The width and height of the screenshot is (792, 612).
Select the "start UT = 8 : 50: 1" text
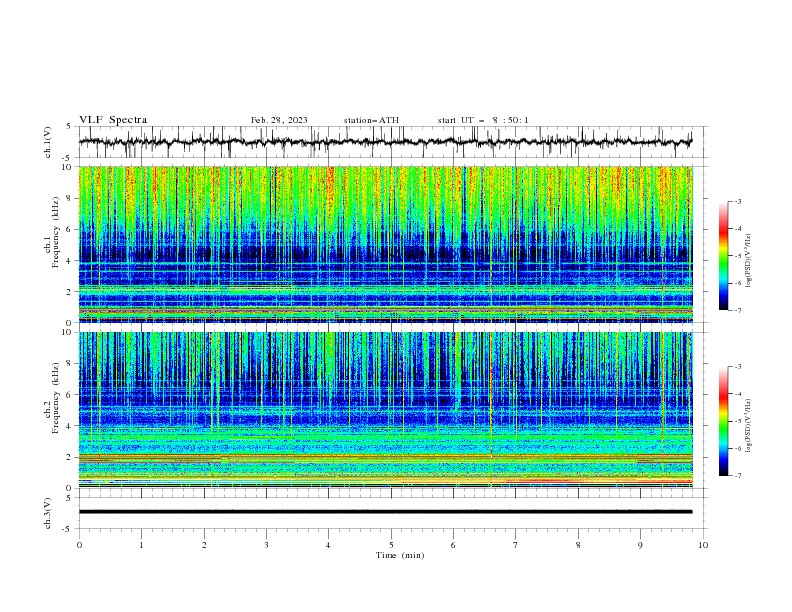pos(483,120)
